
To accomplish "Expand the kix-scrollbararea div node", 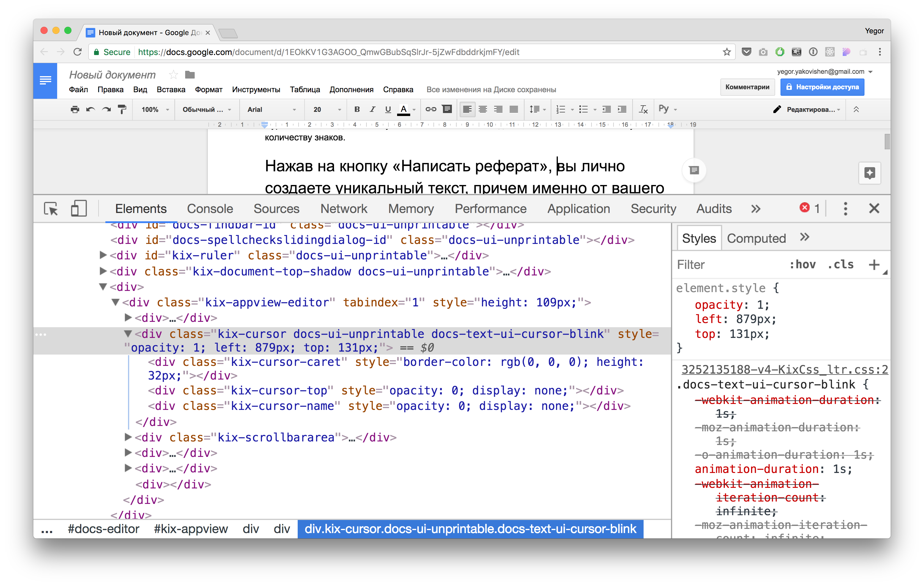I will [128, 437].
